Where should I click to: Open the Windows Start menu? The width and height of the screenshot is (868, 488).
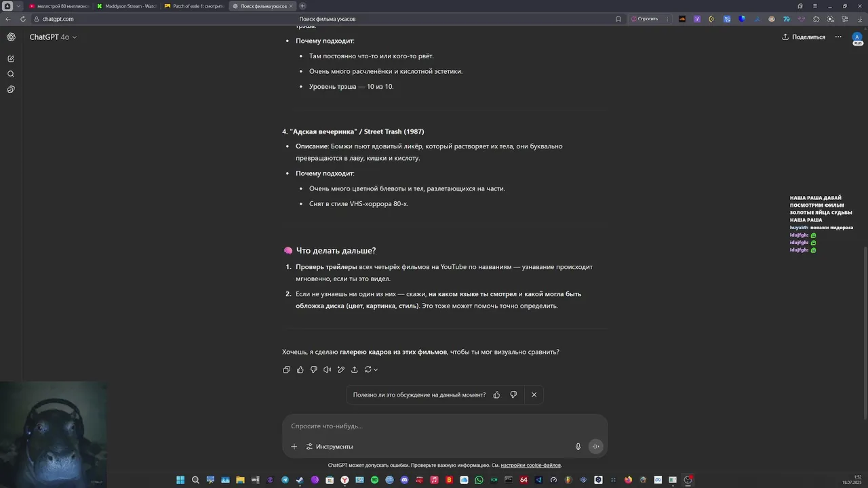click(180, 480)
